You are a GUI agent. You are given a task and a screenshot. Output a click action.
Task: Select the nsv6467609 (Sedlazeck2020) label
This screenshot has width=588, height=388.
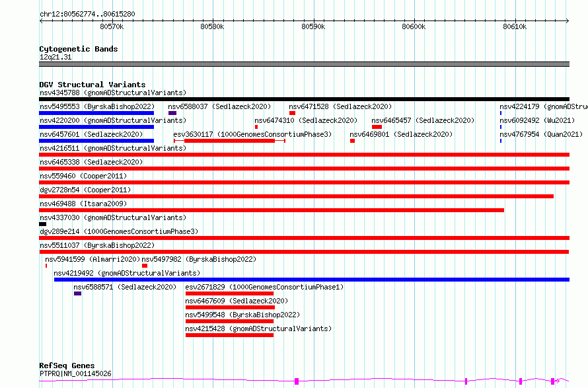tap(237, 301)
